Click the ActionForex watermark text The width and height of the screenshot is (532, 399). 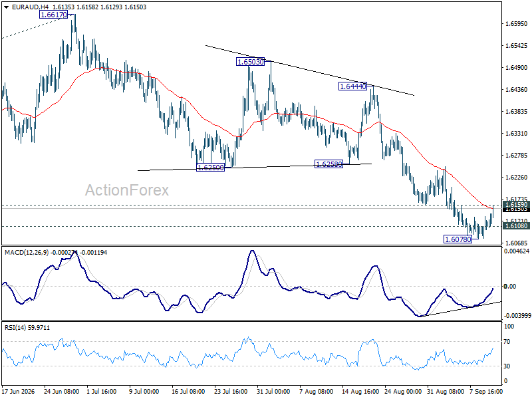127,190
